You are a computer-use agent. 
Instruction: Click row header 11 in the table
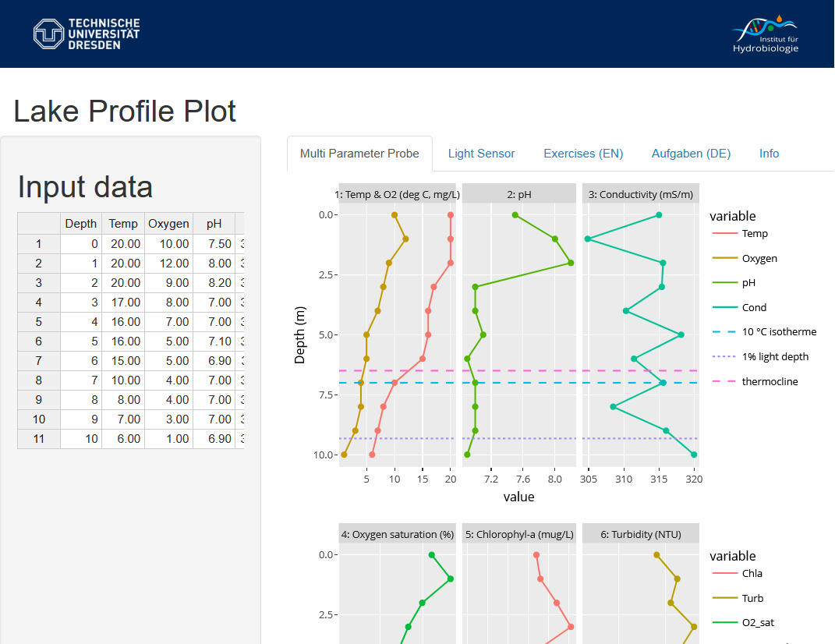coord(39,439)
